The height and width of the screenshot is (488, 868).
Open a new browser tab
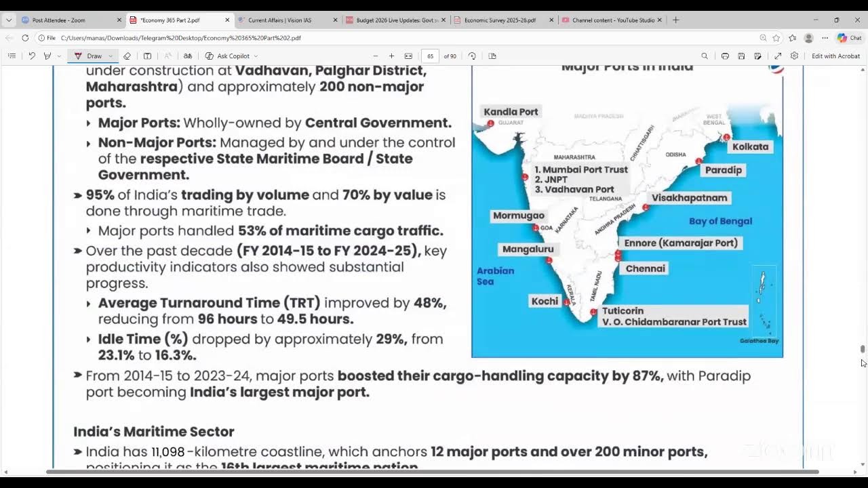click(x=675, y=20)
